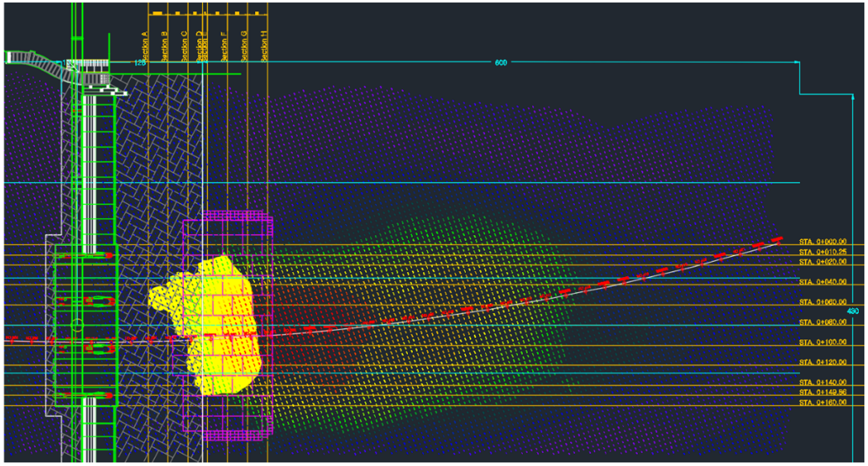Select the STA. 0+010.25 station label
Viewport: 868px width, 466px height.
[823, 252]
